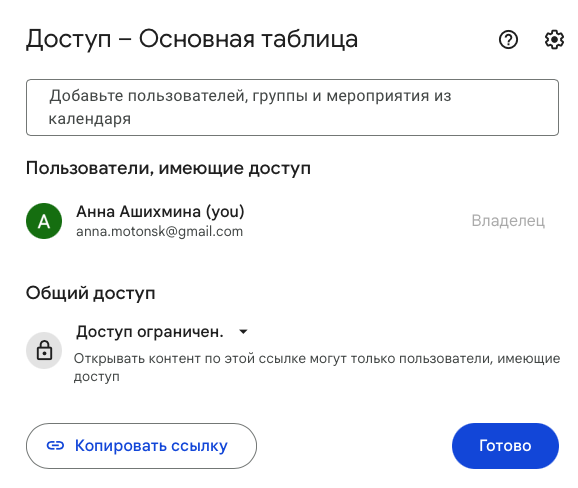The width and height of the screenshot is (578, 488).
Task: Click the Общий доступ section heading
Action: (x=90, y=294)
